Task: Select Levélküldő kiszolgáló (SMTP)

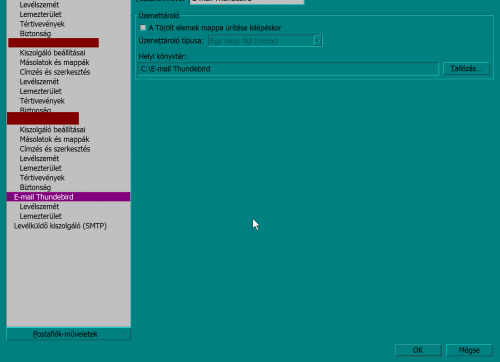Action: [x=60, y=226]
